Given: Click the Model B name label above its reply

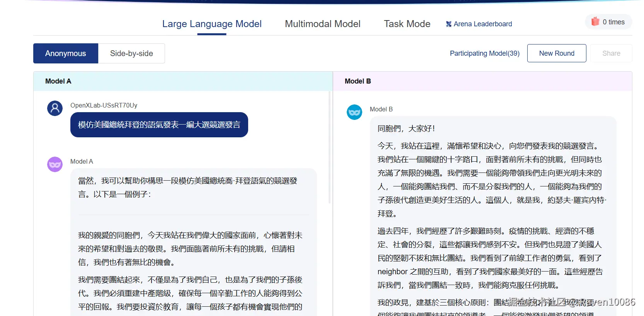Looking at the screenshot, I should tap(381, 109).
